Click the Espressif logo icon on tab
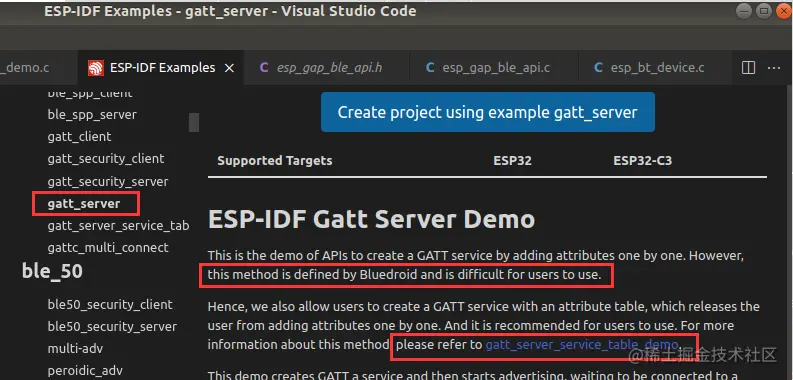The image size is (793, 380). (x=96, y=68)
